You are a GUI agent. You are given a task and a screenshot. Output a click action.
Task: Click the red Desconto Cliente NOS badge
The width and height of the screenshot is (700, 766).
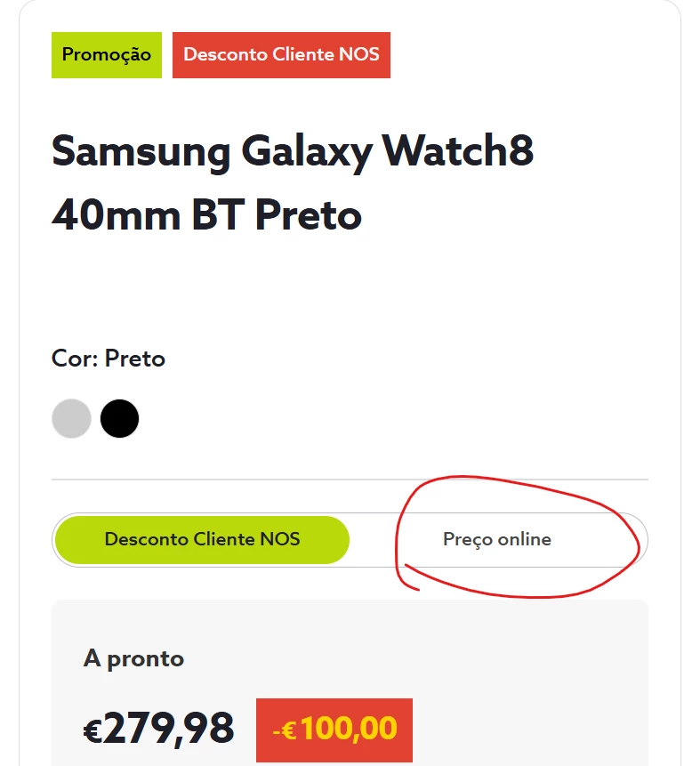click(281, 54)
